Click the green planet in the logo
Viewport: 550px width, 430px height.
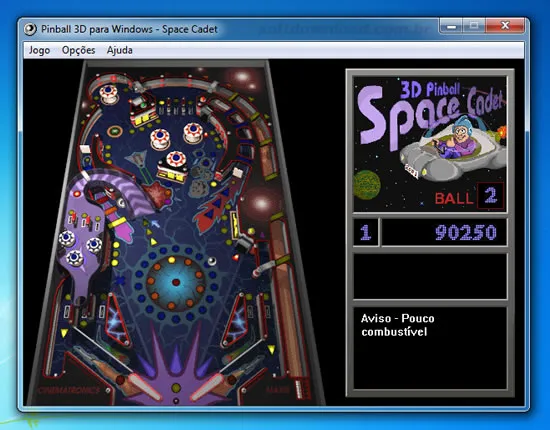coord(367,185)
